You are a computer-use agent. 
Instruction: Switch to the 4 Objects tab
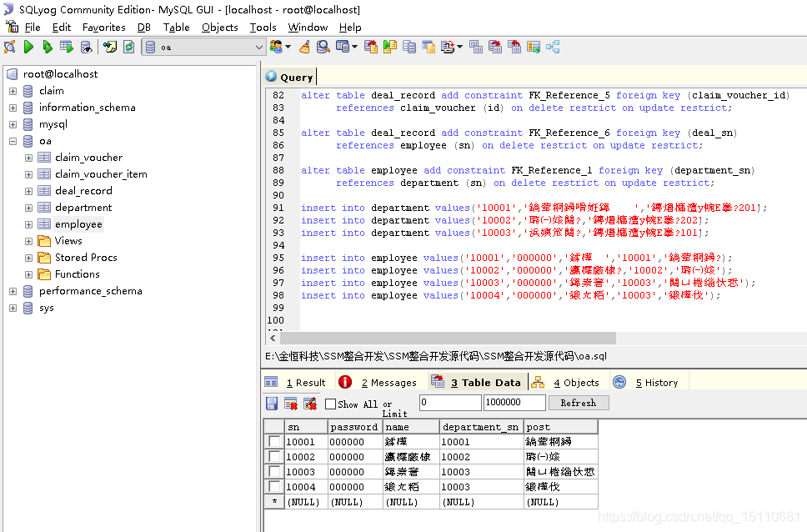[575, 382]
